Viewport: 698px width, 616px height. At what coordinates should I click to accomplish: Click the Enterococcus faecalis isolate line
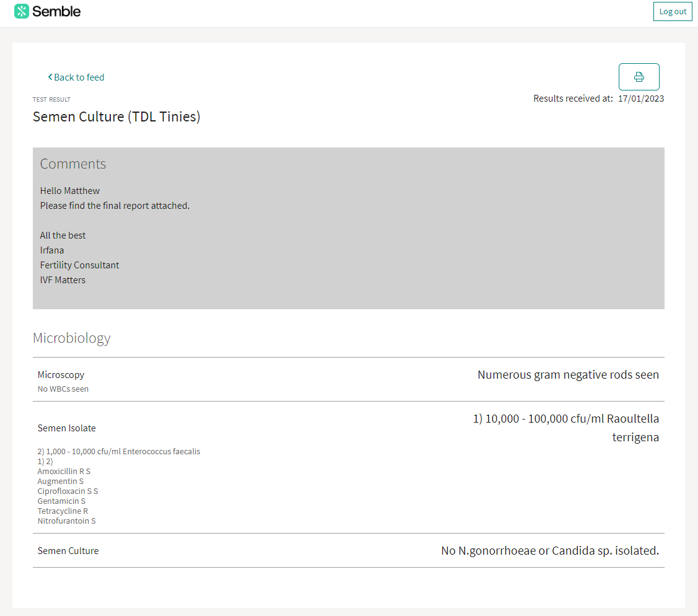coord(119,451)
